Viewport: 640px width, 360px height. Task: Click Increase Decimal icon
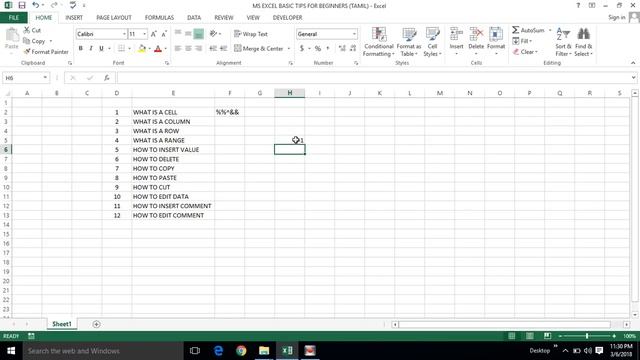[x=342, y=49]
